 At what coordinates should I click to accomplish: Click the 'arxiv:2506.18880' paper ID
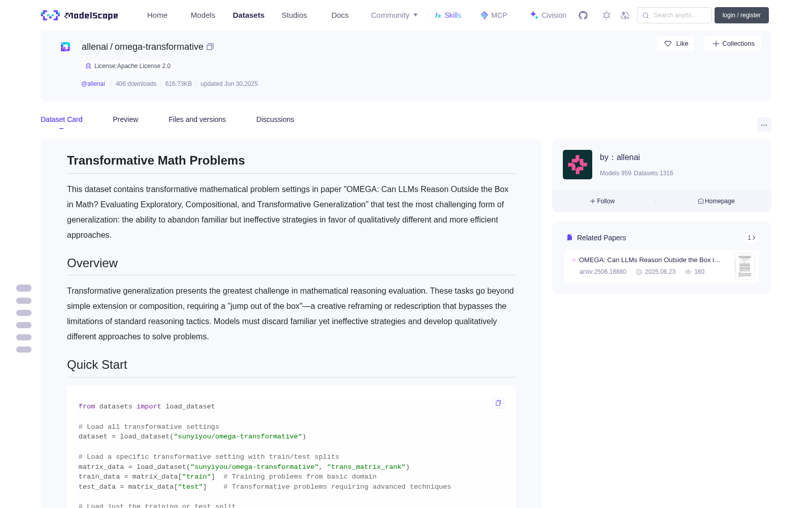pyautogui.click(x=603, y=272)
